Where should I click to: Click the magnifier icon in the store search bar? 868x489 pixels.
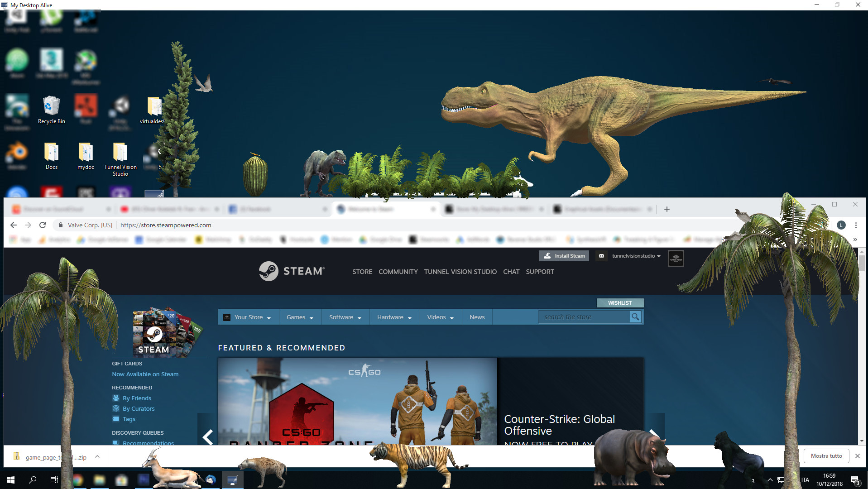(635, 316)
